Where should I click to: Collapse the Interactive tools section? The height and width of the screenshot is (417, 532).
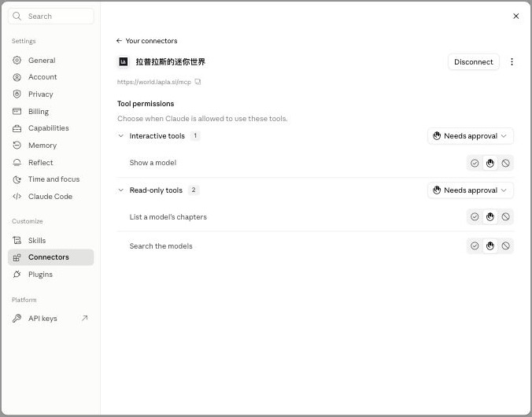point(120,135)
